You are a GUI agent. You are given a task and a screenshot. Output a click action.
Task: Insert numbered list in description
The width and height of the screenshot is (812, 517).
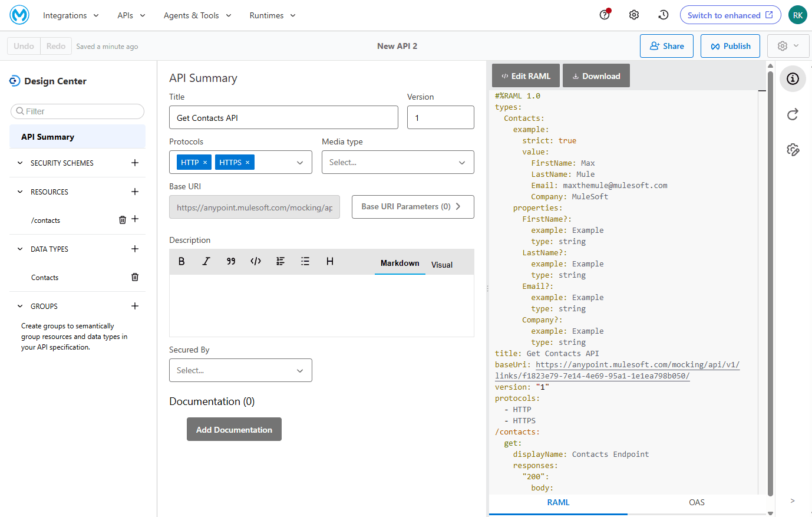point(280,261)
